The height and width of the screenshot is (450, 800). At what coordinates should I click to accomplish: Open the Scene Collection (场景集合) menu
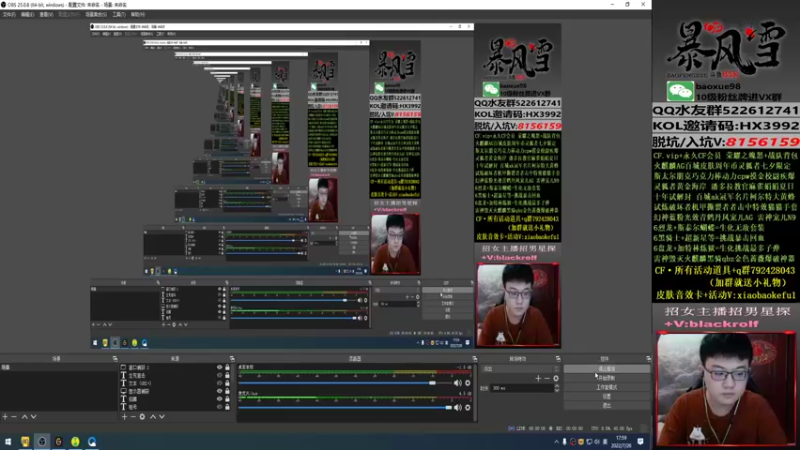(x=96, y=15)
